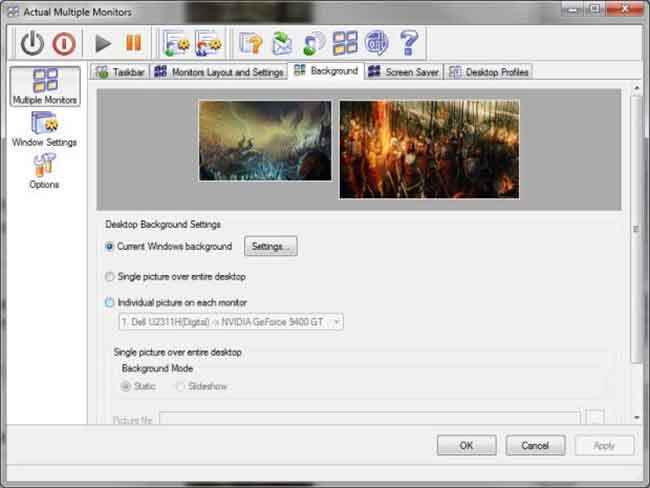
Task: Close the Actual Multiple Monitors window
Action: click(x=624, y=8)
